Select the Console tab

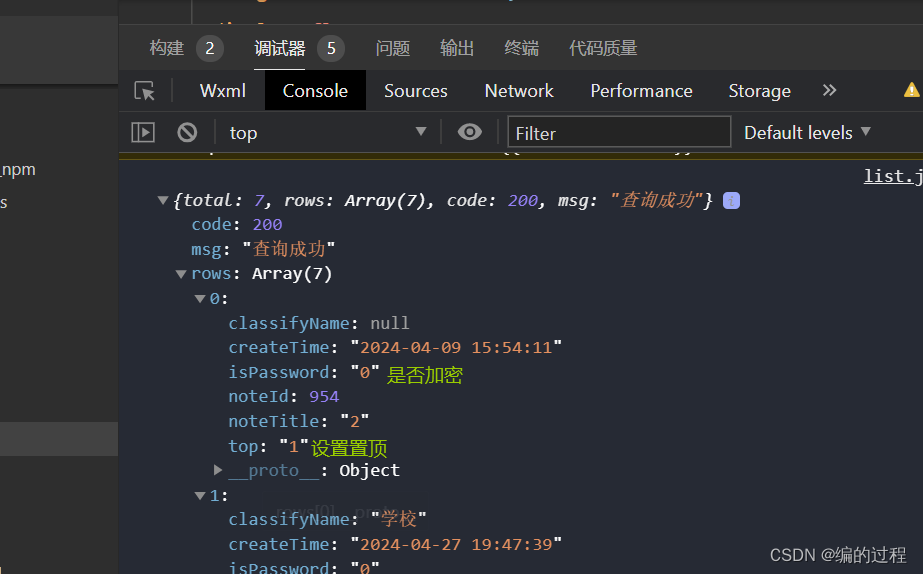[x=315, y=91]
